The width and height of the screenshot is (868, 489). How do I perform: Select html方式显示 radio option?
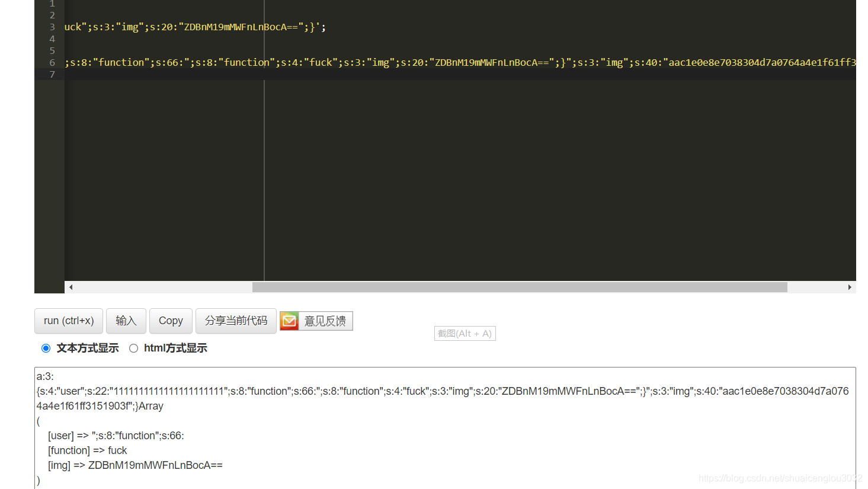[x=134, y=348]
